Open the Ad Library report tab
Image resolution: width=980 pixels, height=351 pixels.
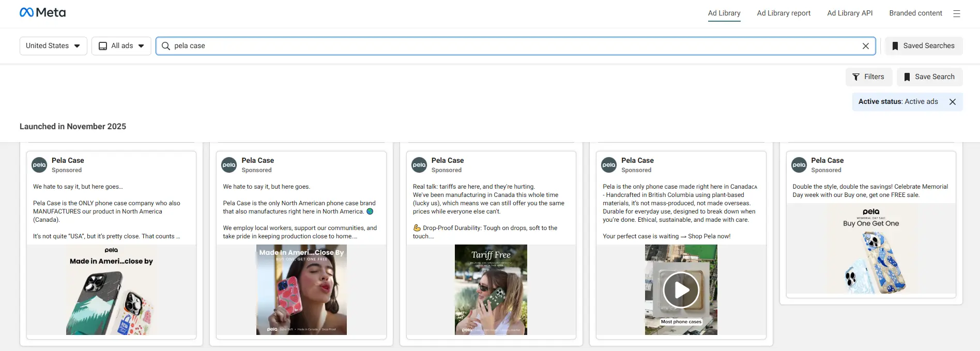pyautogui.click(x=784, y=13)
